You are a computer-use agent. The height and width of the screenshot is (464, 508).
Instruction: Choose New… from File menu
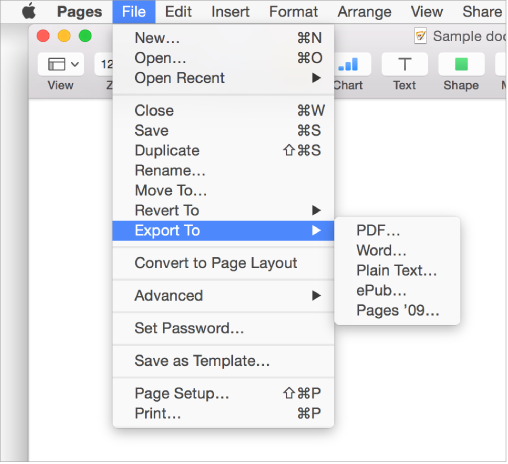(223, 38)
